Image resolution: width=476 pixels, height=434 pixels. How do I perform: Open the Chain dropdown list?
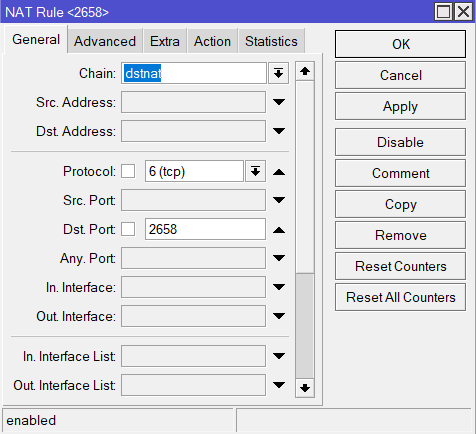278,73
